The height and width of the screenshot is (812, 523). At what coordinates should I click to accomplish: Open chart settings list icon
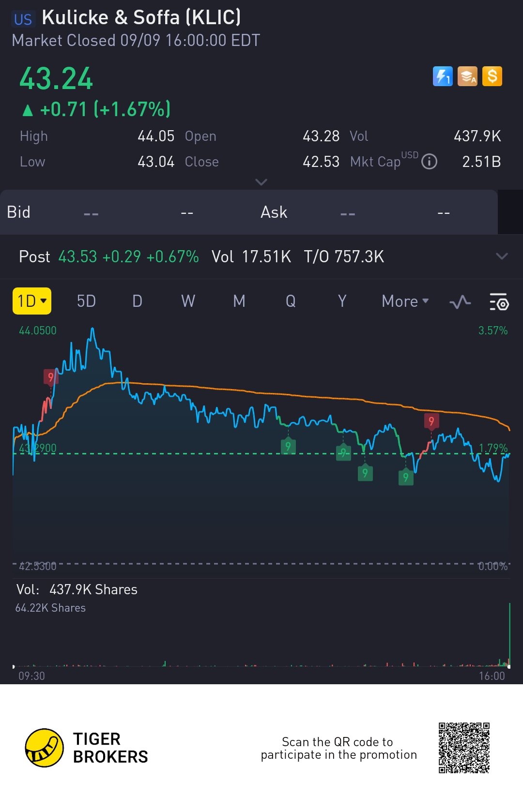point(499,302)
